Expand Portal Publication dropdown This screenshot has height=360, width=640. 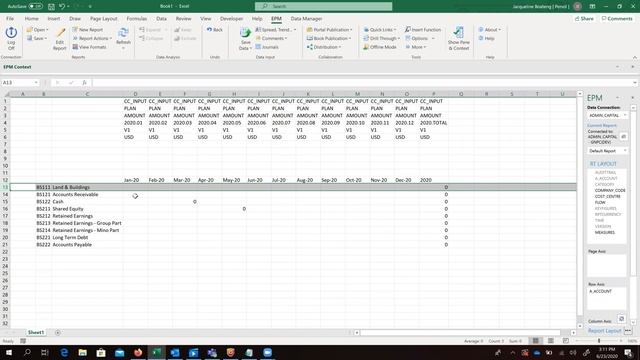pos(329,30)
